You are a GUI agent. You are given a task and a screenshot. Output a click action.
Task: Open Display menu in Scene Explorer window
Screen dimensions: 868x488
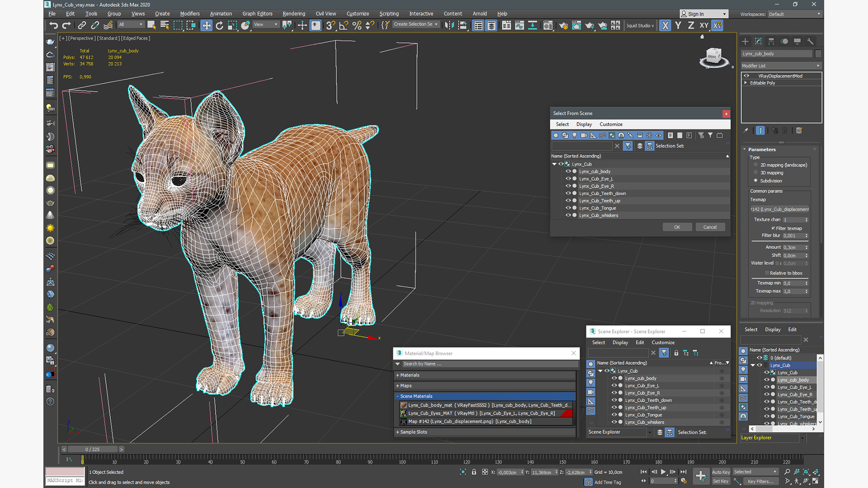point(620,343)
